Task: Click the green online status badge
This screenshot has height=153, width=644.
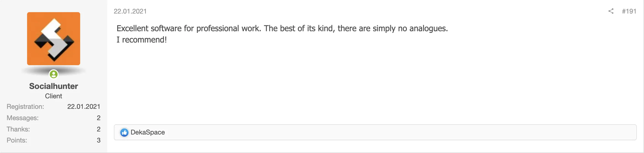Action: 53,74
